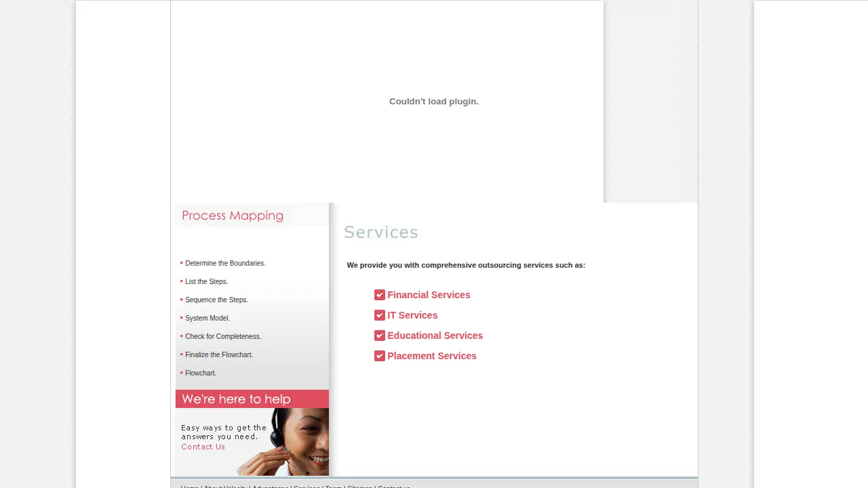Screen dimensions: 868x488
Task: Click the check icon beside Placement Services
Action: tap(380, 356)
